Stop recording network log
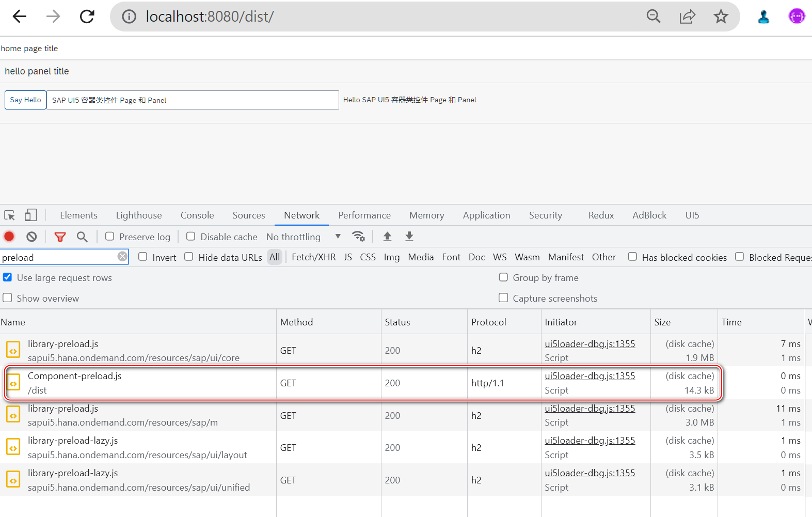 9,237
